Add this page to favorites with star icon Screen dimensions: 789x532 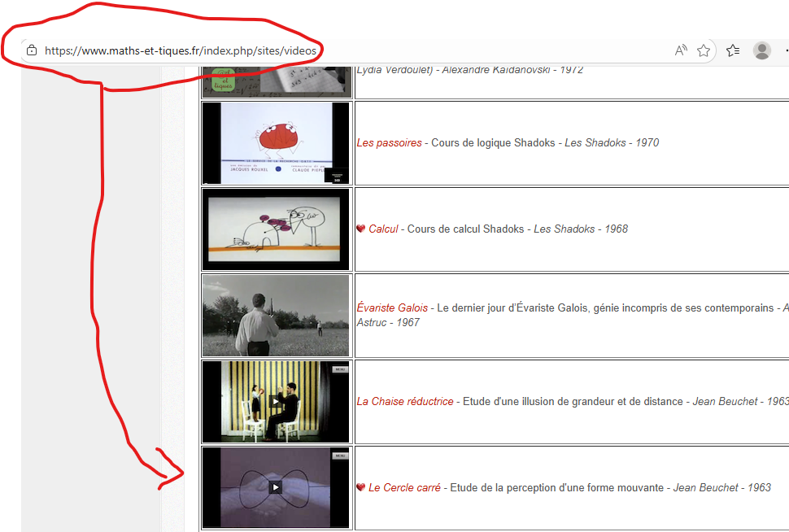tap(704, 50)
